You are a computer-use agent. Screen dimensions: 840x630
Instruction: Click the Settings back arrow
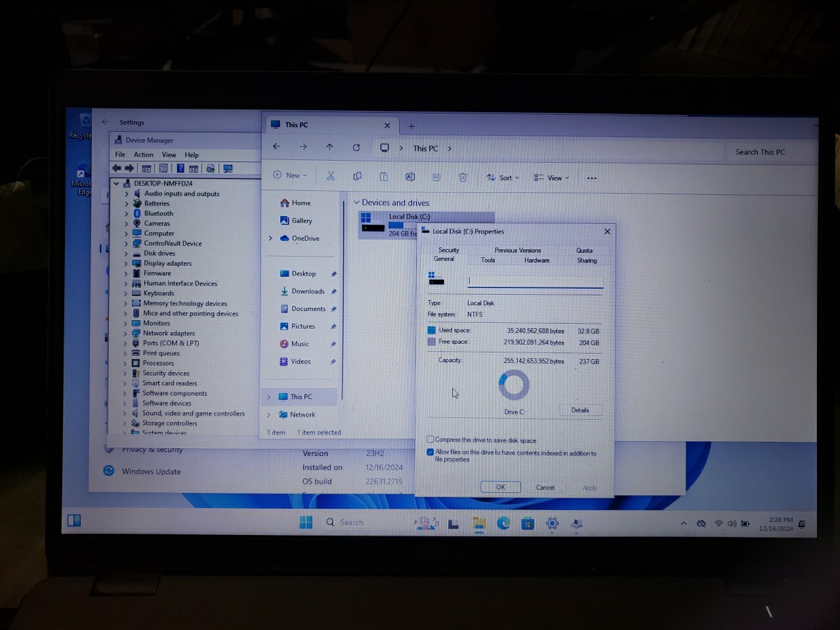[x=105, y=122]
